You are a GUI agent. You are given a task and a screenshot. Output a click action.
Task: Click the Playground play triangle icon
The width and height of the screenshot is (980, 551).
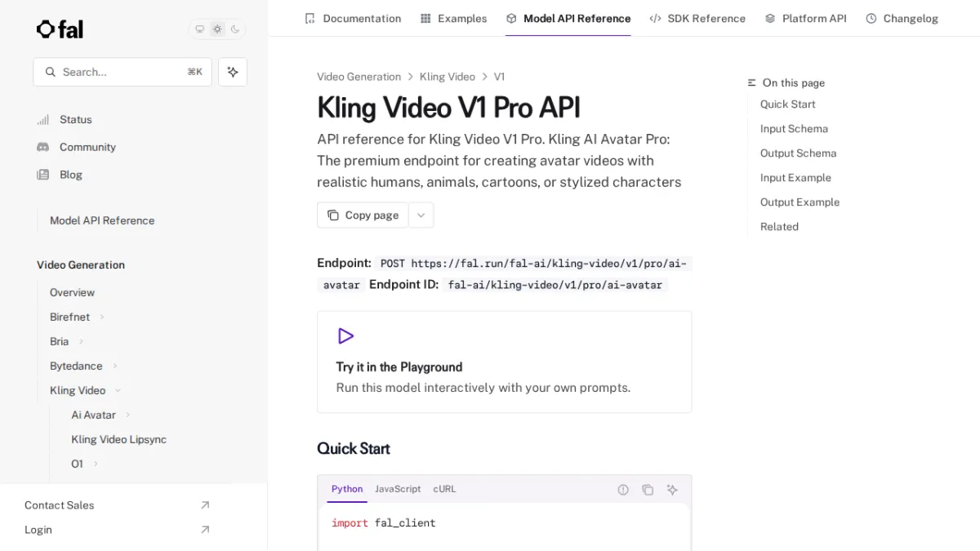[x=345, y=336]
